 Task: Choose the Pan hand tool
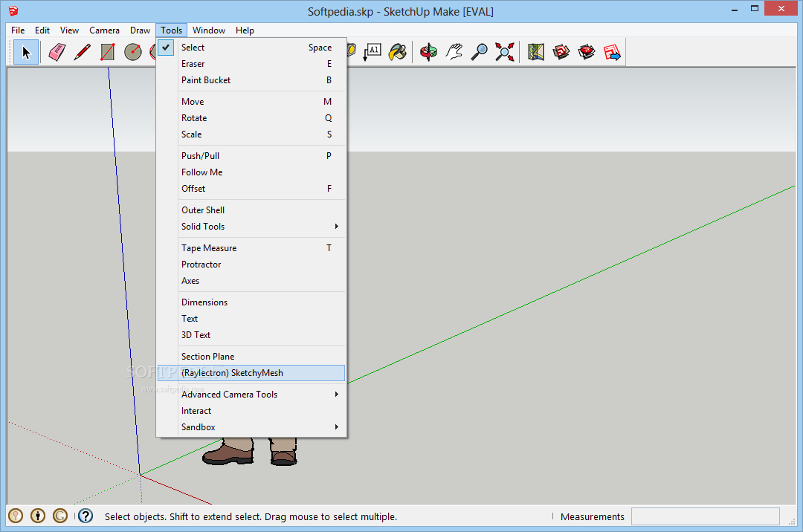point(454,52)
